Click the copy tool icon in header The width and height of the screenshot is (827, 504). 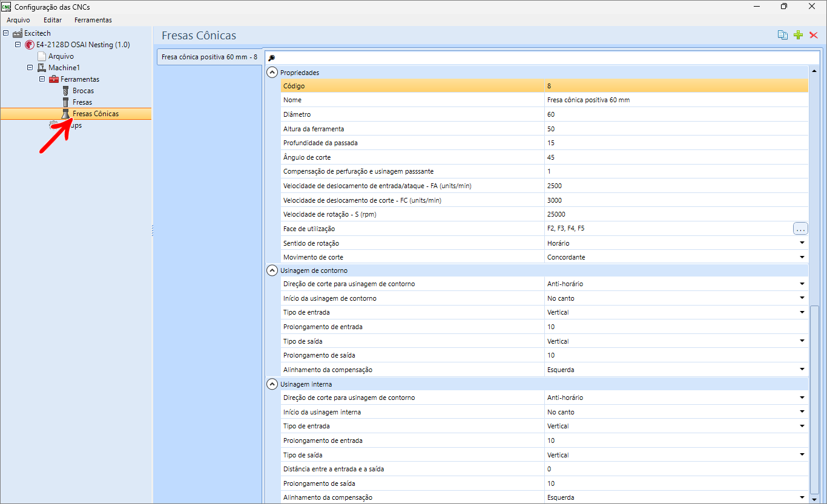(x=783, y=35)
